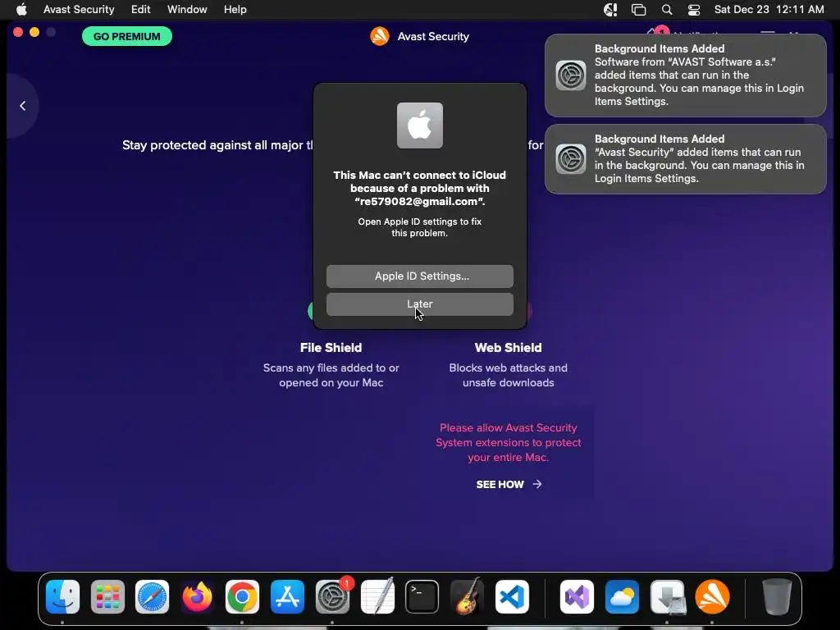Open Control Center in menu bar
This screenshot has width=840, height=630.
pyautogui.click(x=694, y=9)
